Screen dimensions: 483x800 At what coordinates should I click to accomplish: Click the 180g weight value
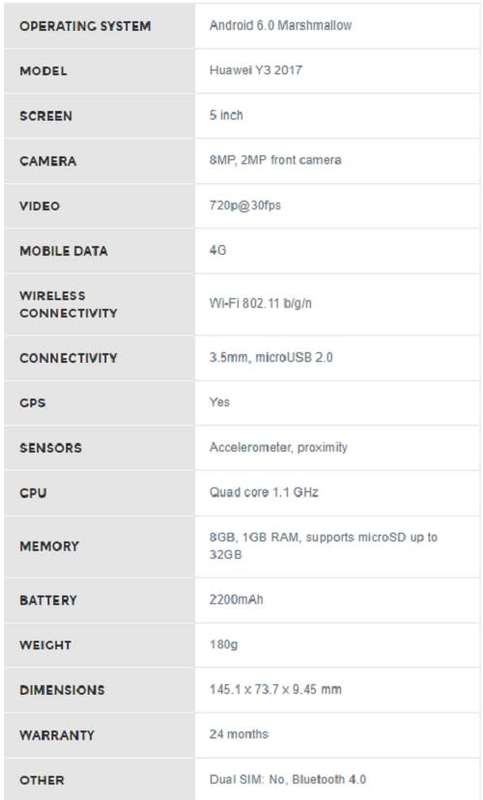point(223,644)
